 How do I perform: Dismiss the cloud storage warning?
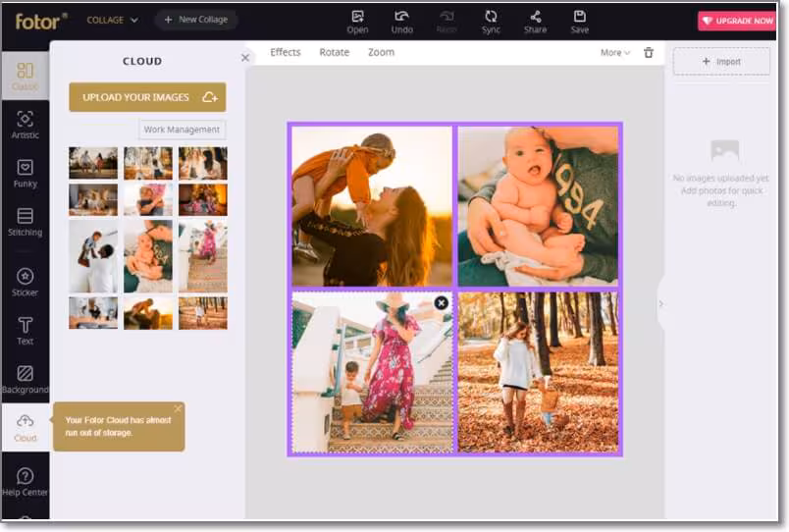[178, 408]
